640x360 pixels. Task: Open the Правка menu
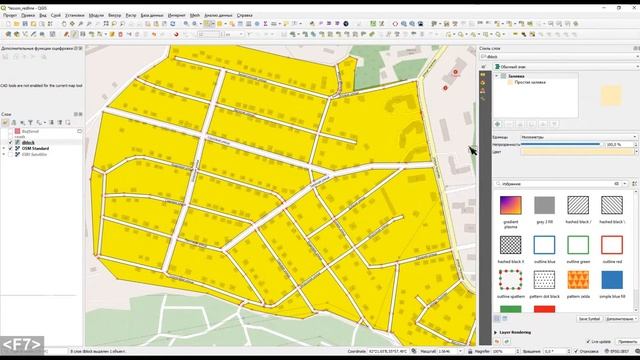click(x=28, y=15)
